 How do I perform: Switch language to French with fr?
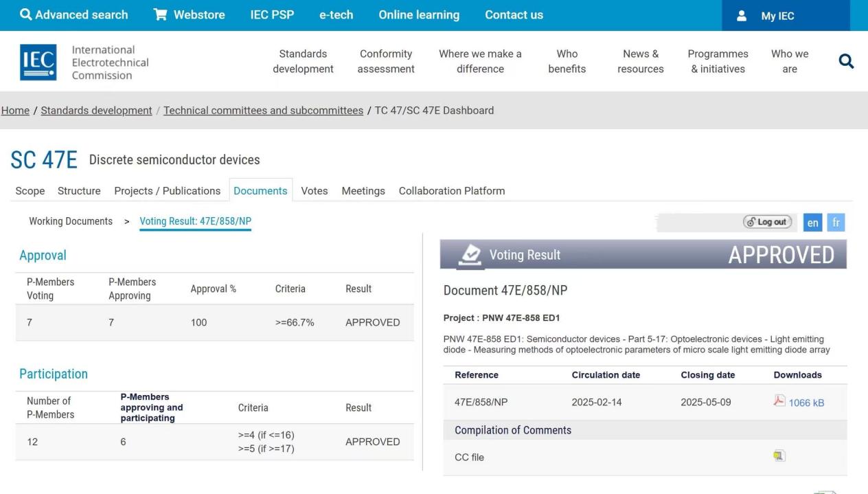tap(836, 223)
